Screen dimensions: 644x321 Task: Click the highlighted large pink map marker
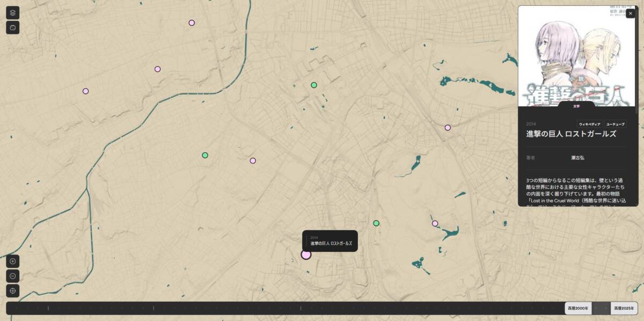click(306, 254)
